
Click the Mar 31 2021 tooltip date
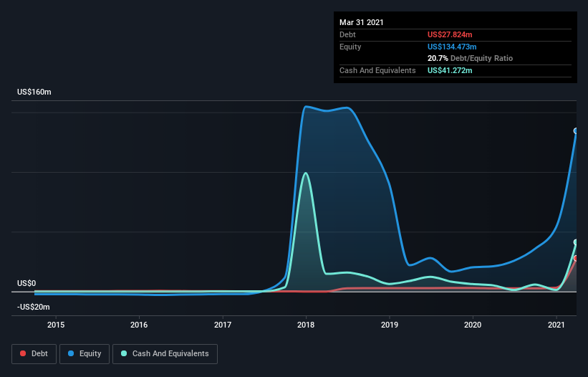point(362,22)
